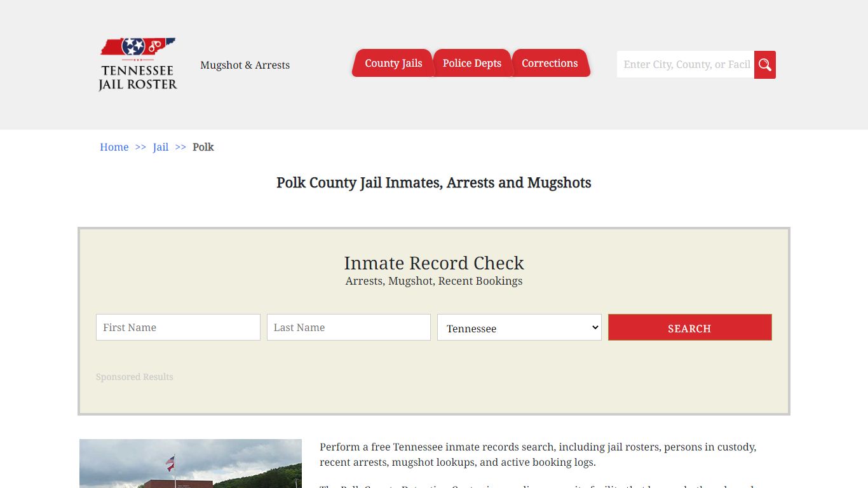Click the Tennessee Jail Roster logo
The width and height of the screenshot is (868, 488).
coord(138,65)
